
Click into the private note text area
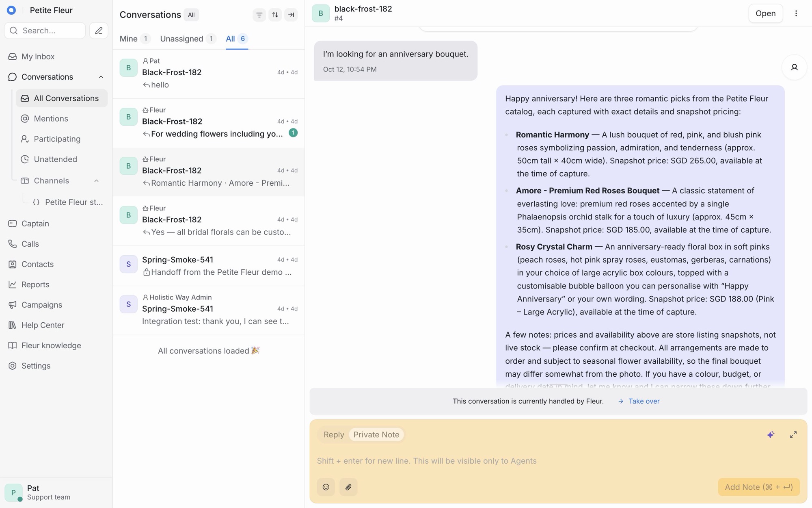tap(558, 461)
